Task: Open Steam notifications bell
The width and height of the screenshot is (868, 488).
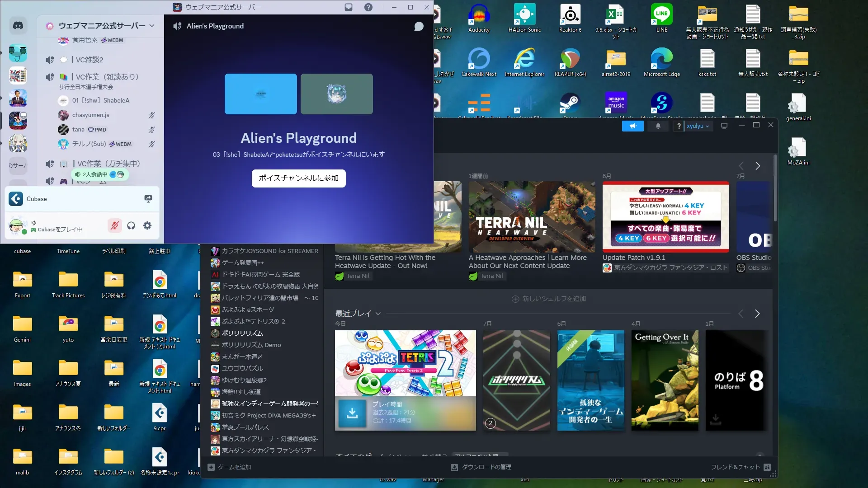Action: [x=658, y=126]
